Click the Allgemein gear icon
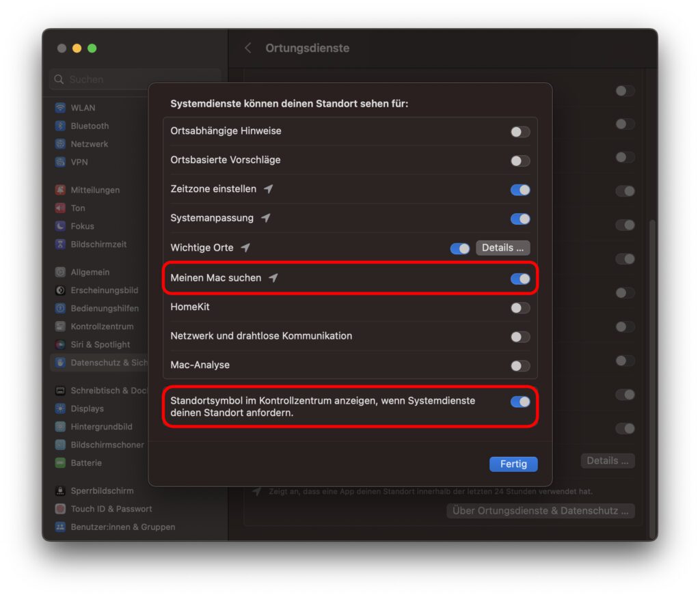The height and width of the screenshot is (597, 700). pos(60,272)
